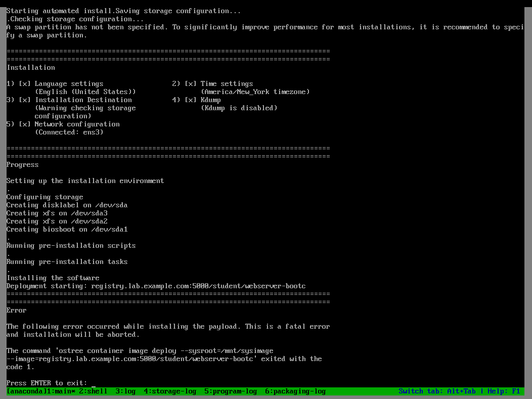Click the 'Installation' section heading

click(x=30, y=68)
